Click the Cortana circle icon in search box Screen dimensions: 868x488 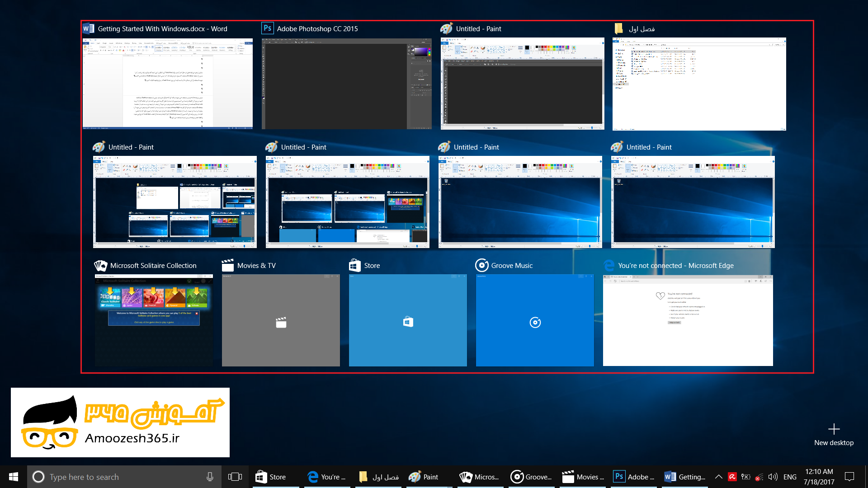point(38,477)
